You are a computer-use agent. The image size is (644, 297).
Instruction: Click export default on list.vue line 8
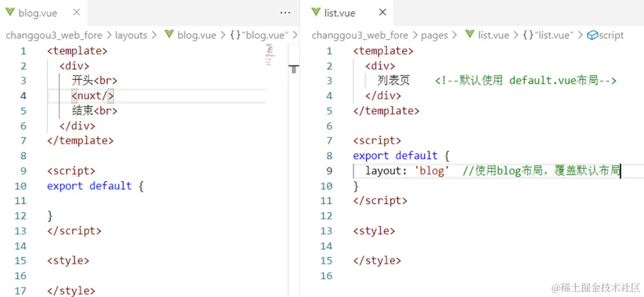pyautogui.click(x=395, y=155)
